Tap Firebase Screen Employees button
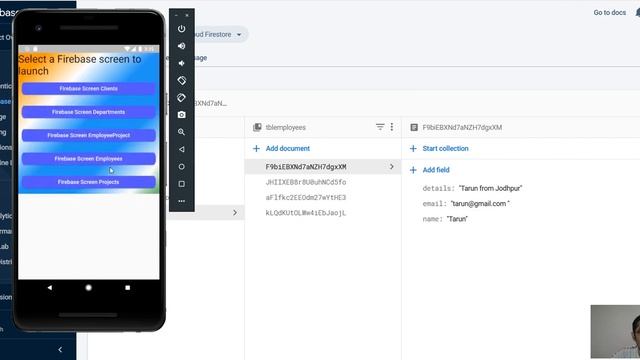Viewport: 640px width, 360px height. click(89, 159)
